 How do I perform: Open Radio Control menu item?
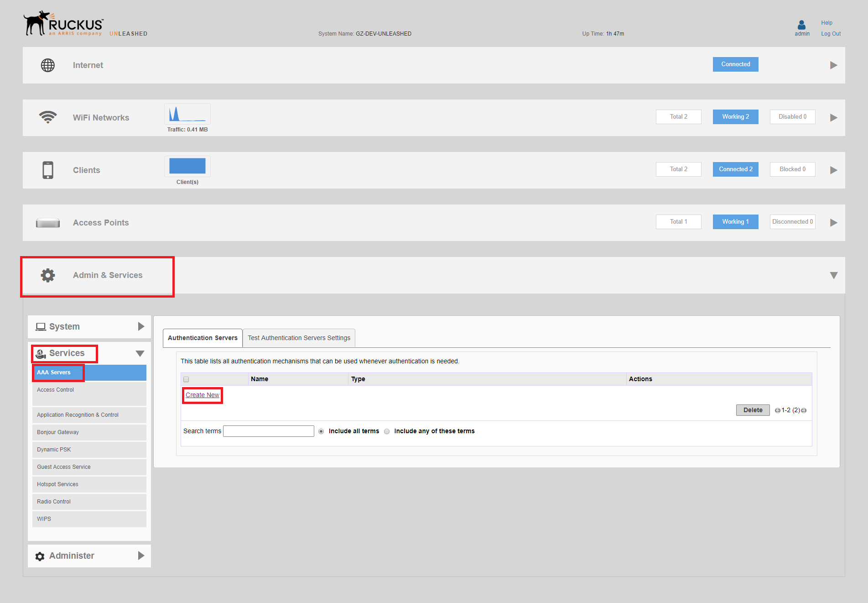coord(89,502)
